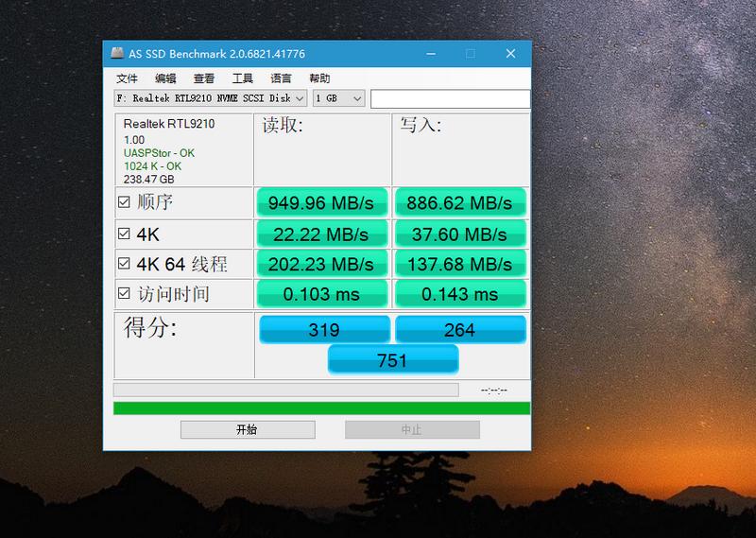The image size is (756, 538).
Task: Click the write access time 0.143 ms
Action: (460, 294)
